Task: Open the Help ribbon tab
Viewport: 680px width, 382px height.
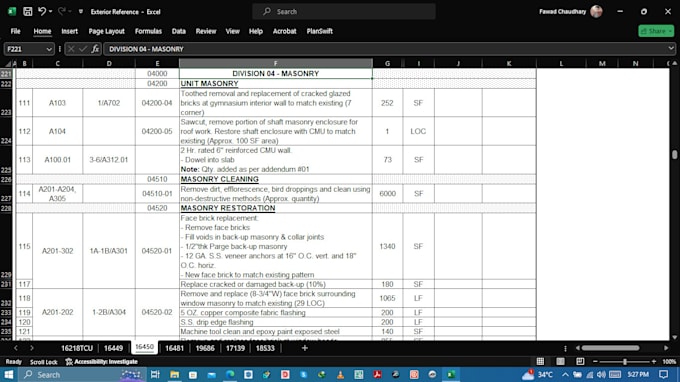Action: (x=256, y=31)
